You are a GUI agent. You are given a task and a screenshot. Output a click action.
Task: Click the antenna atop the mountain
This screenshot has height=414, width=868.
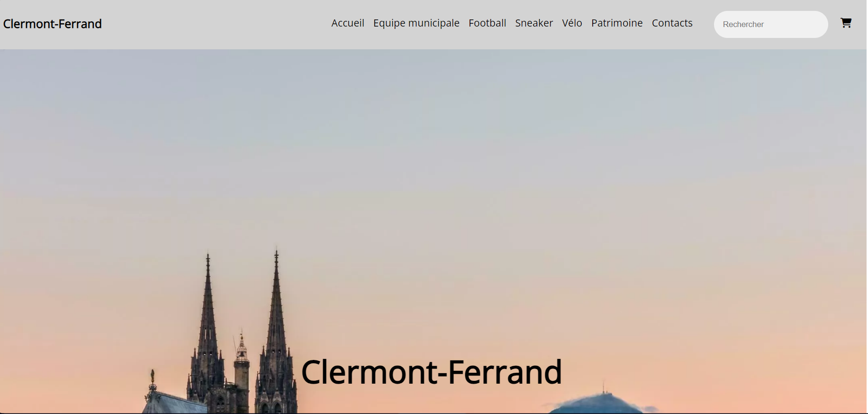603,387
